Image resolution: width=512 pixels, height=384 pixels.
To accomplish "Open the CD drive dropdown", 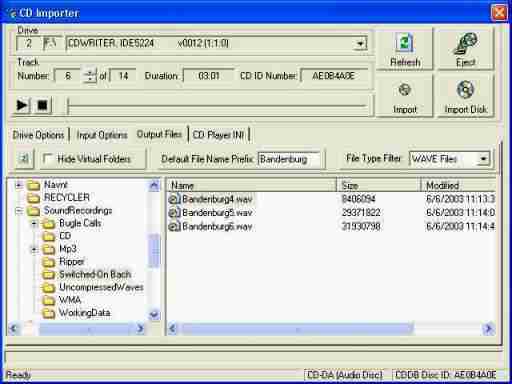I will tap(360, 44).
